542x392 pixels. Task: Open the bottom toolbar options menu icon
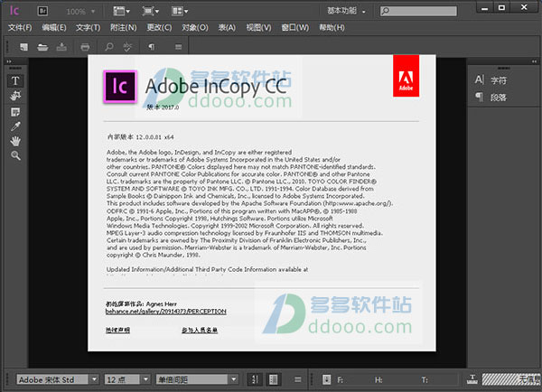pos(297,379)
